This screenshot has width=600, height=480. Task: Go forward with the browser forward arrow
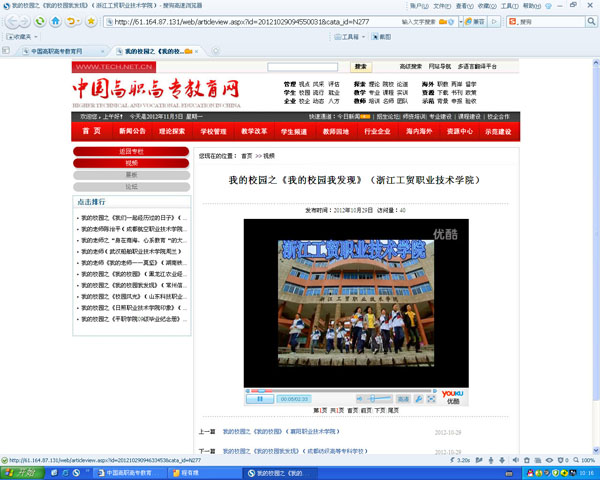click(24, 22)
